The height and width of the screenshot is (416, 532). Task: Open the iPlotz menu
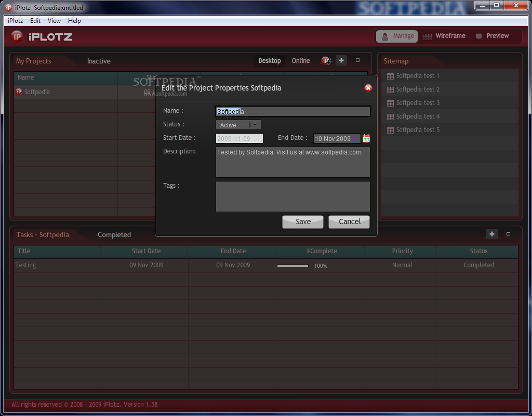[x=15, y=21]
